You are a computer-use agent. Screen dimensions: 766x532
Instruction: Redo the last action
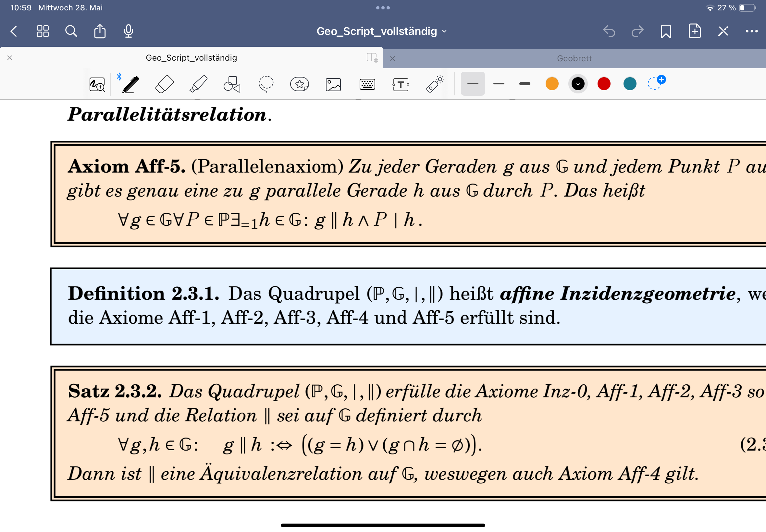[x=637, y=31]
